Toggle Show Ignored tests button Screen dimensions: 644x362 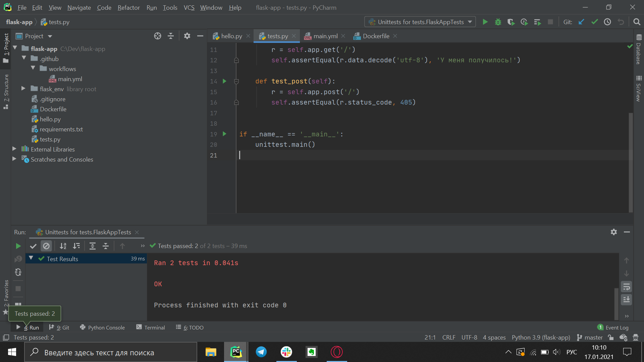click(x=46, y=246)
